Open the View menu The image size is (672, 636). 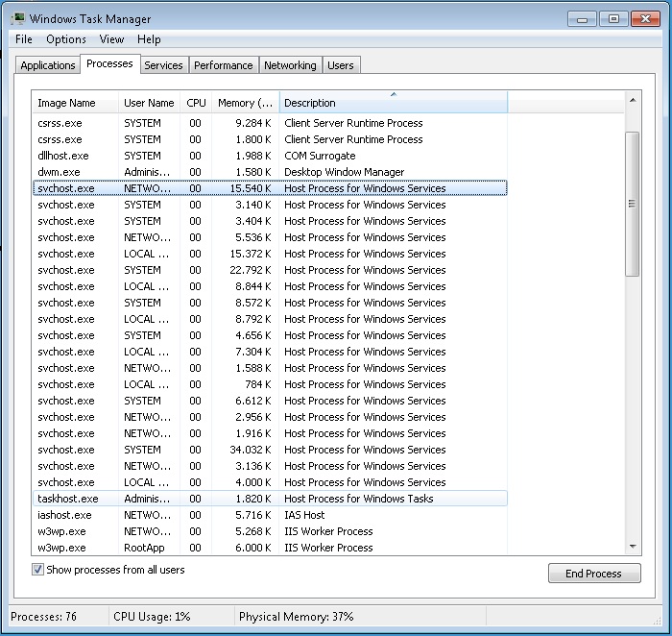[x=111, y=39]
